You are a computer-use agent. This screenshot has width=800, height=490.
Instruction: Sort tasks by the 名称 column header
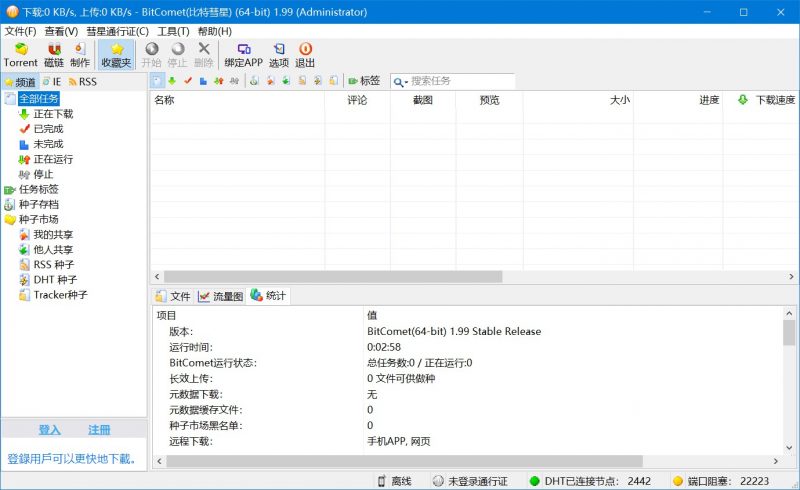click(x=237, y=100)
